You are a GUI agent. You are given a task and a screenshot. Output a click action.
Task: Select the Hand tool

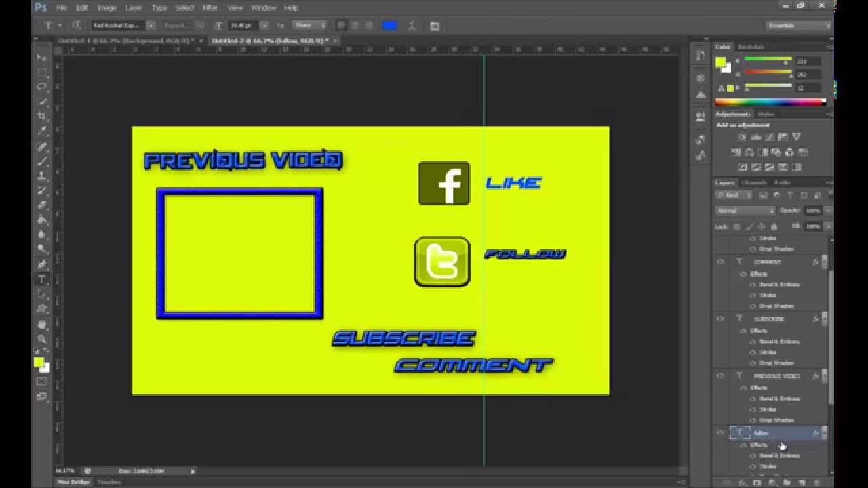[42, 324]
